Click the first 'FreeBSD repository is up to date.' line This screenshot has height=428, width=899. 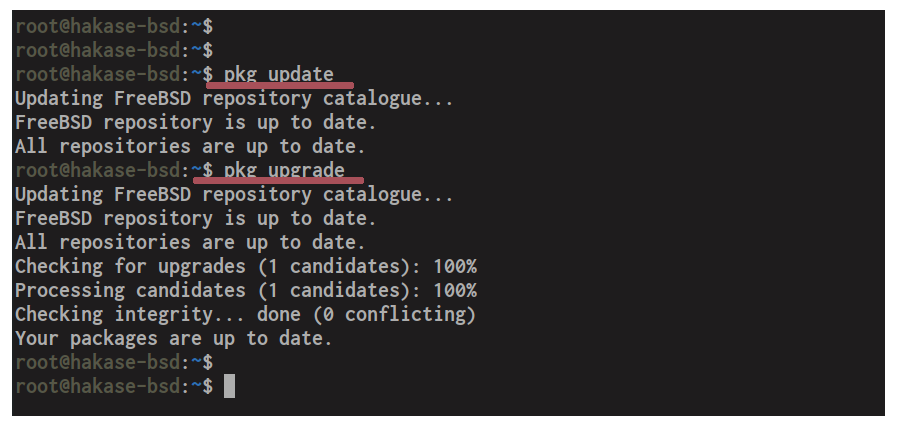point(196,123)
